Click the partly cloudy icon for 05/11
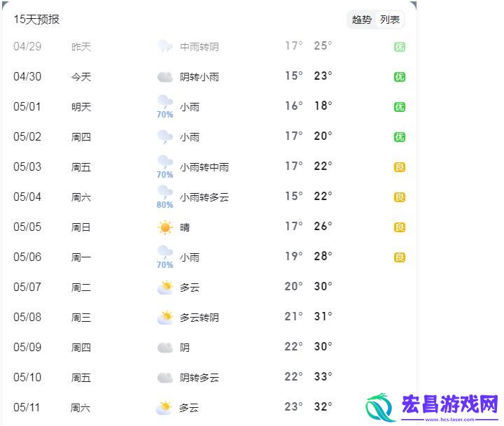Image resolution: width=504 pixels, height=426 pixels. click(x=164, y=407)
